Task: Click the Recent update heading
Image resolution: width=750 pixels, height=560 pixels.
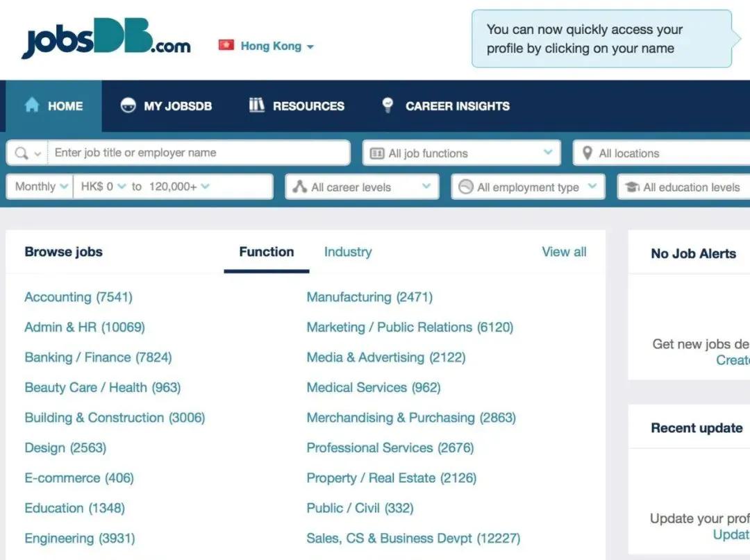Action: (x=697, y=428)
